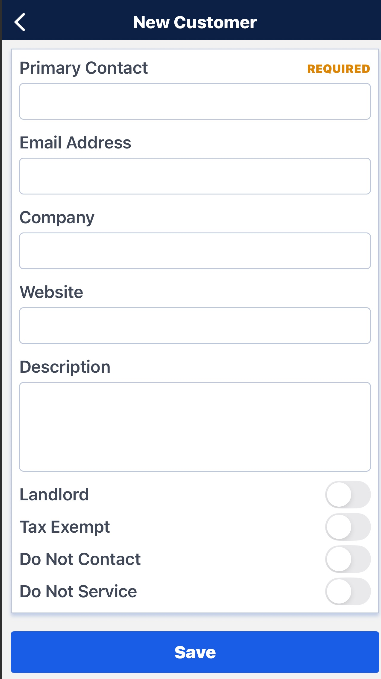This screenshot has width=381, height=679.
Task: Click the Landlord label text
Action: click(x=54, y=495)
